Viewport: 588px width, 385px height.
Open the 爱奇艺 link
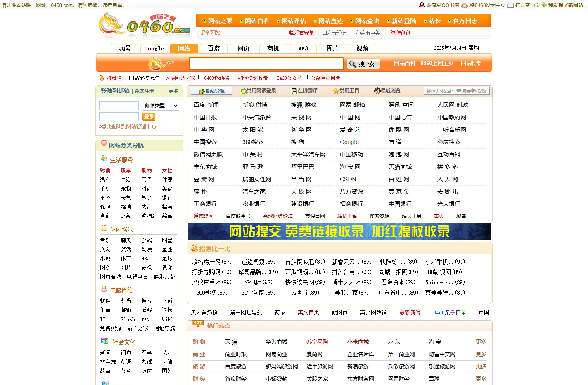click(x=350, y=130)
